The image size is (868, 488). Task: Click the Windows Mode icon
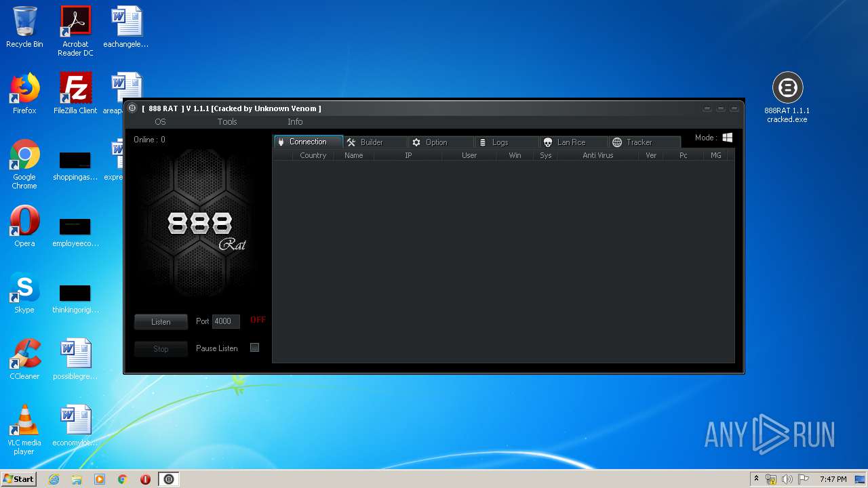click(x=728, y=138)
